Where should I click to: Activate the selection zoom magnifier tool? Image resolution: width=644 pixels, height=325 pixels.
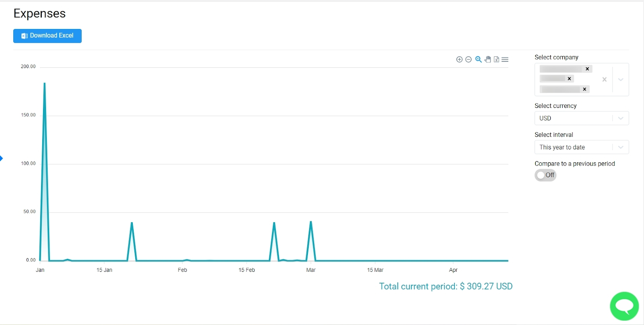point(478,60)
